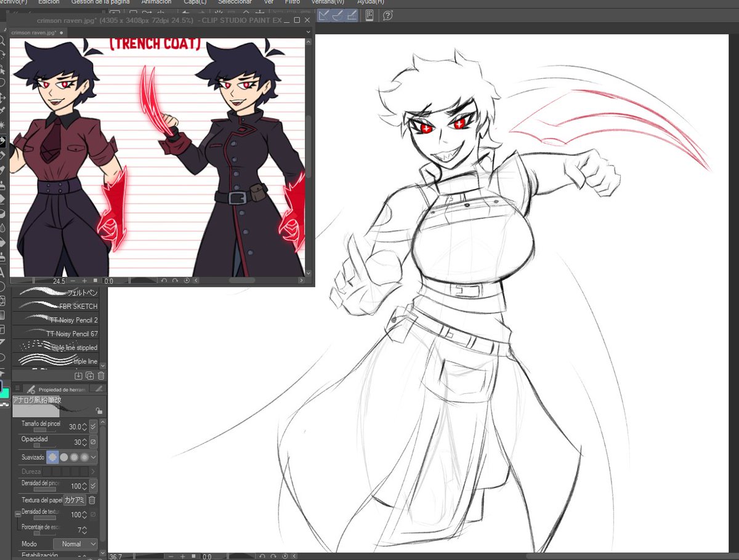
Task: Open the Capa(L) menu
Action: coord(195,2)
